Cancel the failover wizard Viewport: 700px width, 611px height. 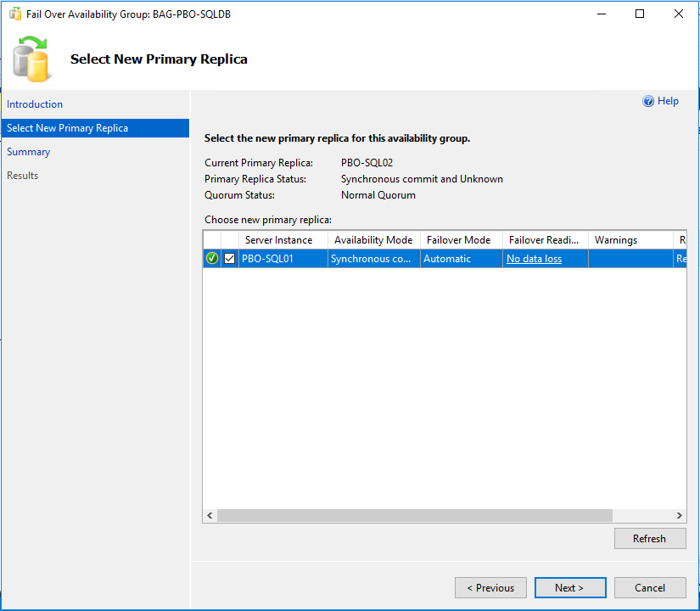[x=650, y=588]
